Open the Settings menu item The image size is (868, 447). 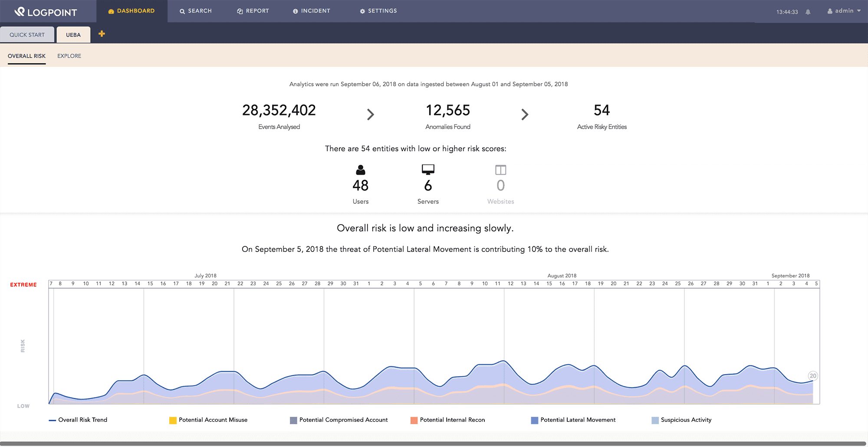coord(378,11)
